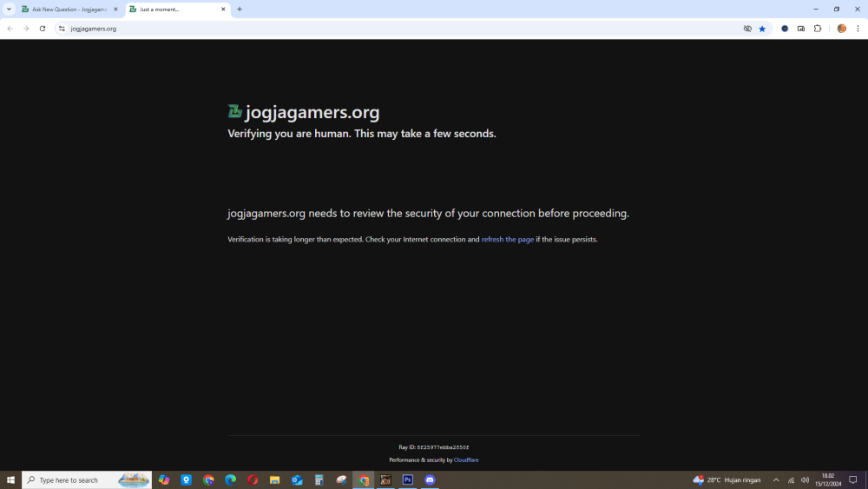868x489 pixels.
Task: Click the 'refresh the page' link
Action: point(508,239)
